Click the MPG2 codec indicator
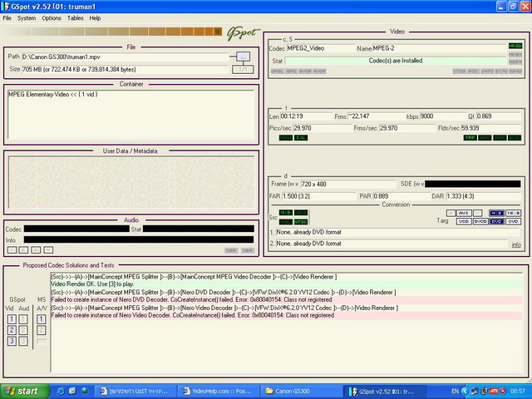 [515, 46]
